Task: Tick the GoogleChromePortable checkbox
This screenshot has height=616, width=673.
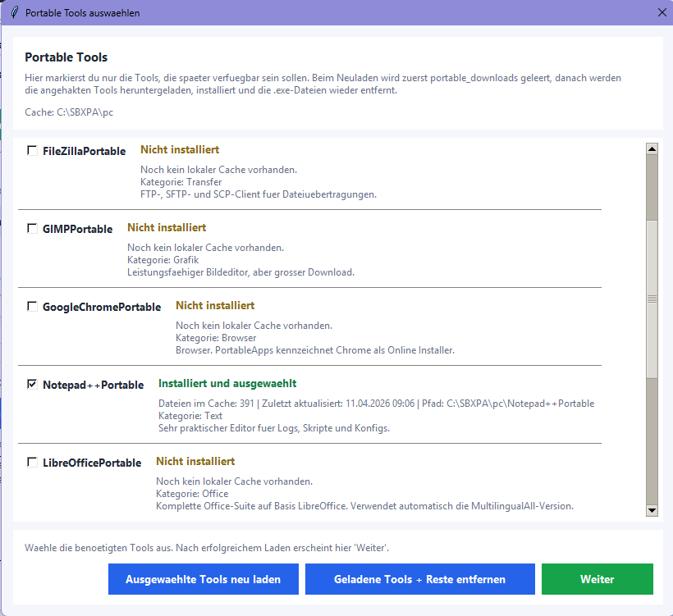Action: click(32, 307)
